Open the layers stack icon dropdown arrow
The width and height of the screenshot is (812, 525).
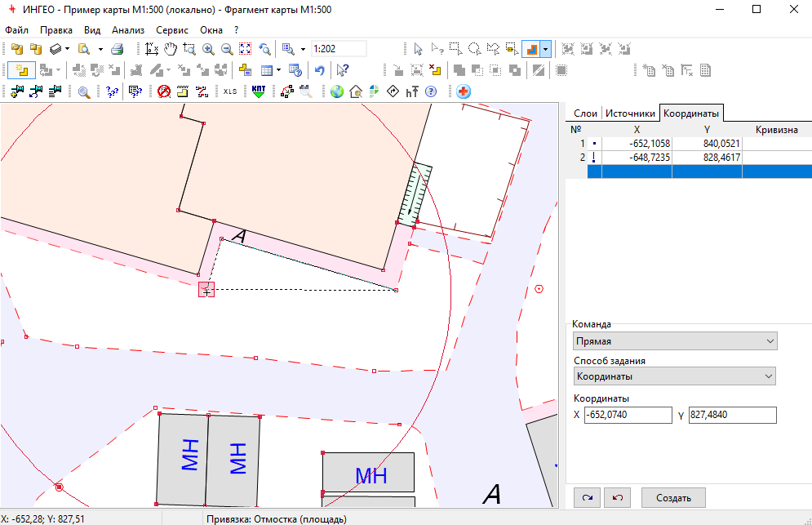67,49
